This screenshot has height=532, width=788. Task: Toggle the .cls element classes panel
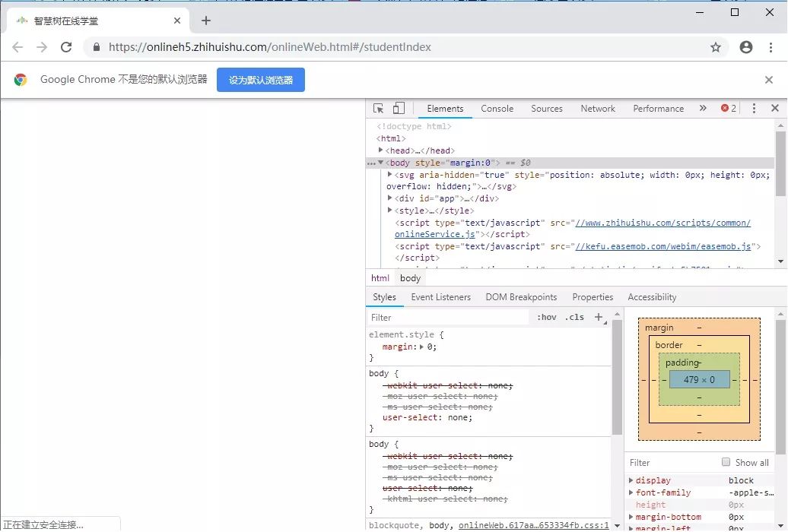574,317
